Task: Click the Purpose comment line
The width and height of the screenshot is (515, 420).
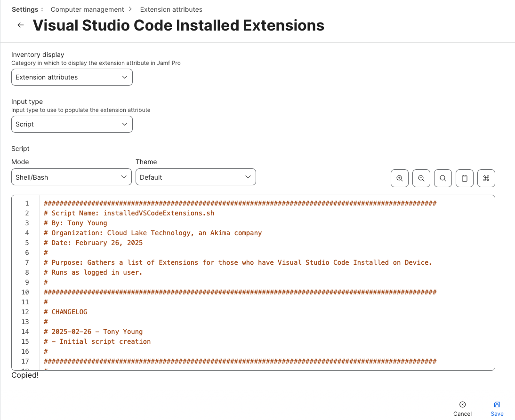Action: 238,262
